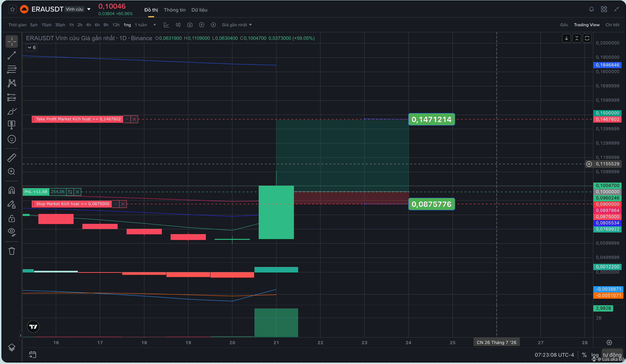The height and width of the screenshot is (364, 626).
Task: Select the 5ph timeframe
Action: 34,25
